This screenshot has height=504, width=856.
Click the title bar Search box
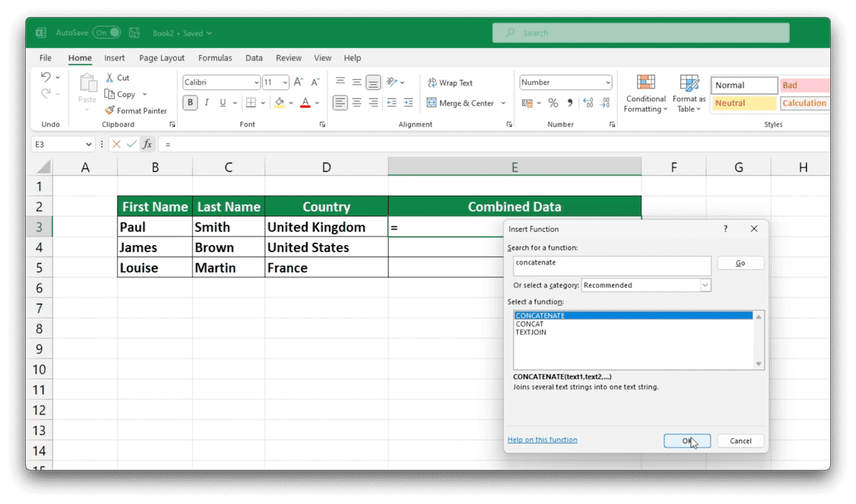pos(641,33)
